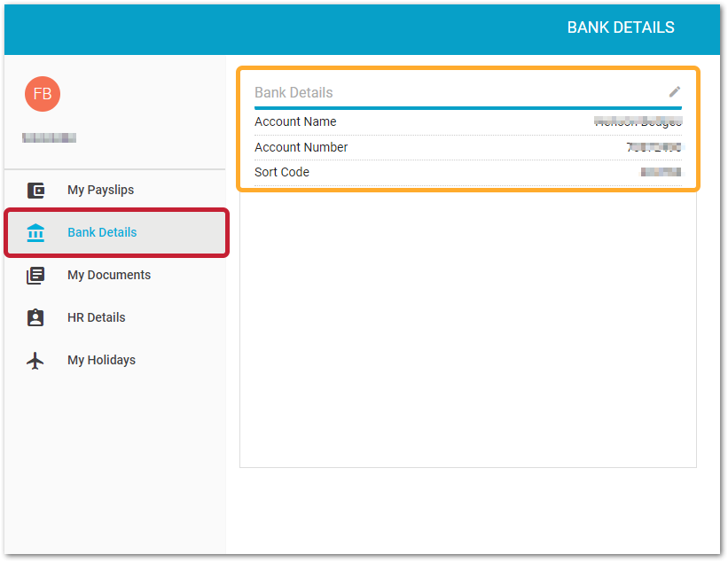Click the HR Details badge icon
The height and width of the screenshot is (562, 728).
coord(35,317)
